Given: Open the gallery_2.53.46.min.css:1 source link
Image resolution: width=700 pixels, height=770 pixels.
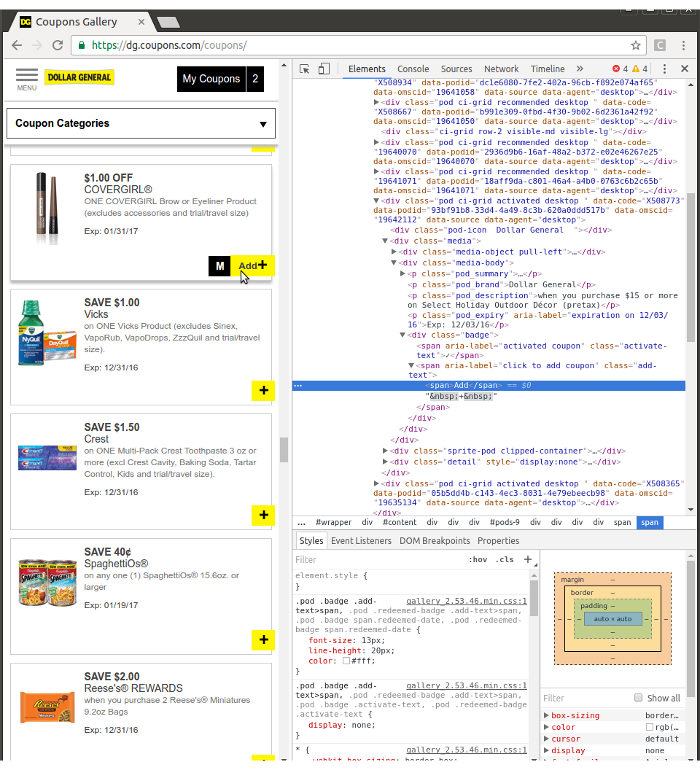Looking at the screenshot, I should pyautogui.click(x=466, y=602).
